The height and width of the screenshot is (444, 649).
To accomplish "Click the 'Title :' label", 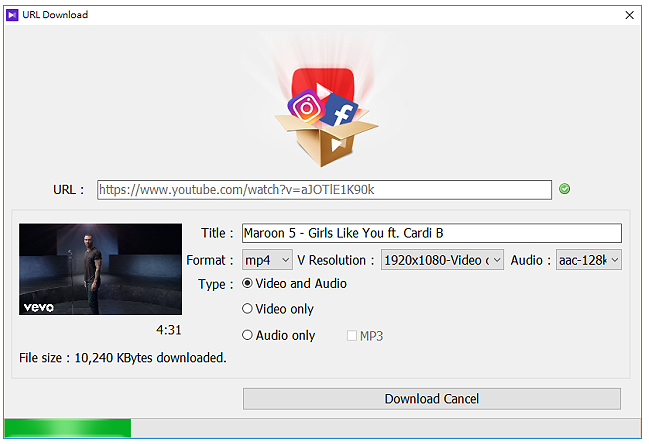I will click(x=219, y=234).
